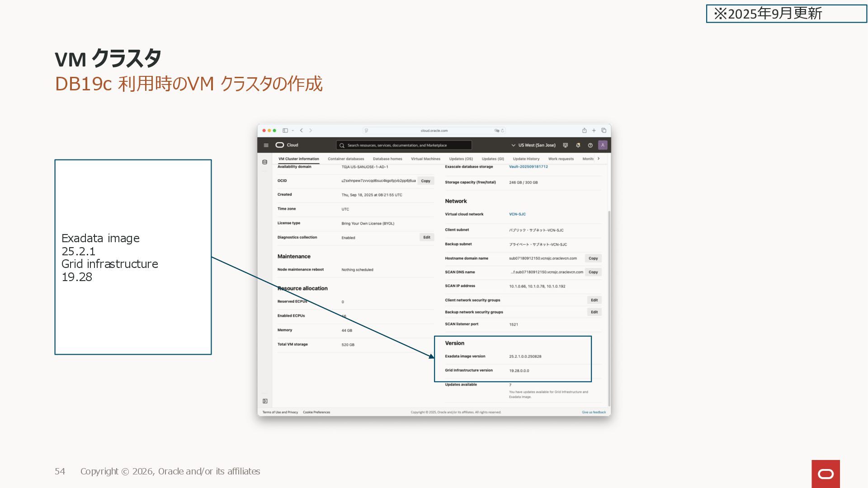
Task: Open the Vault-202509181712 link
Action: (x=528, y=167)
